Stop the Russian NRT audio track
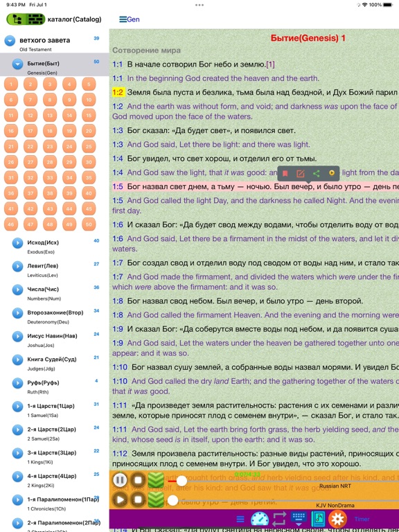The height and width of the screenshot is (532, 399). tap(138, 480)
